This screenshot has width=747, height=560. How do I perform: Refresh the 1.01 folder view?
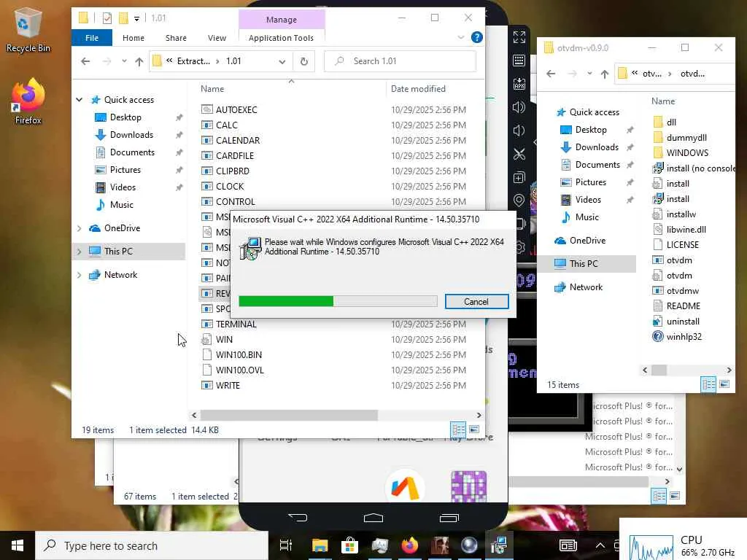pyautogui.click(x=304, y=61)
